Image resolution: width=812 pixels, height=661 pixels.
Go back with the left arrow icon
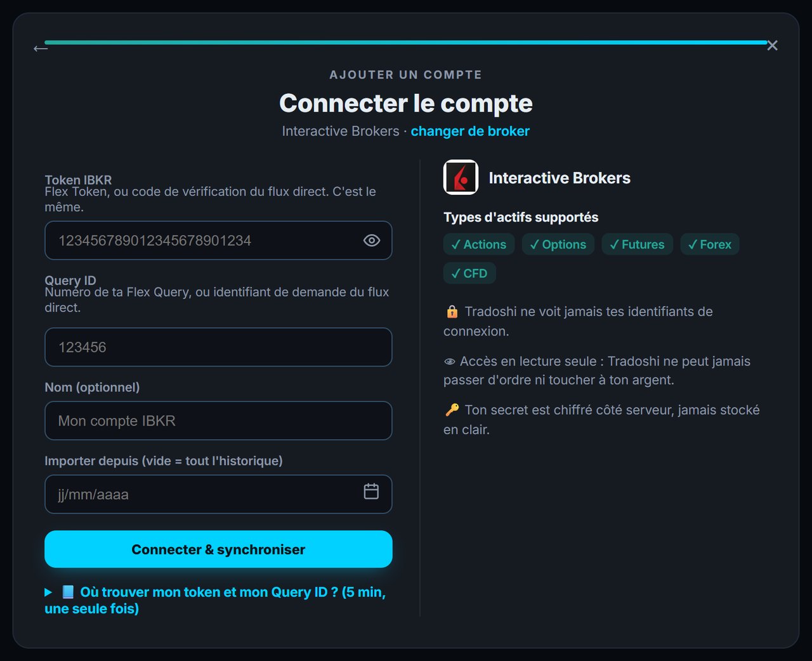(41, 48)
